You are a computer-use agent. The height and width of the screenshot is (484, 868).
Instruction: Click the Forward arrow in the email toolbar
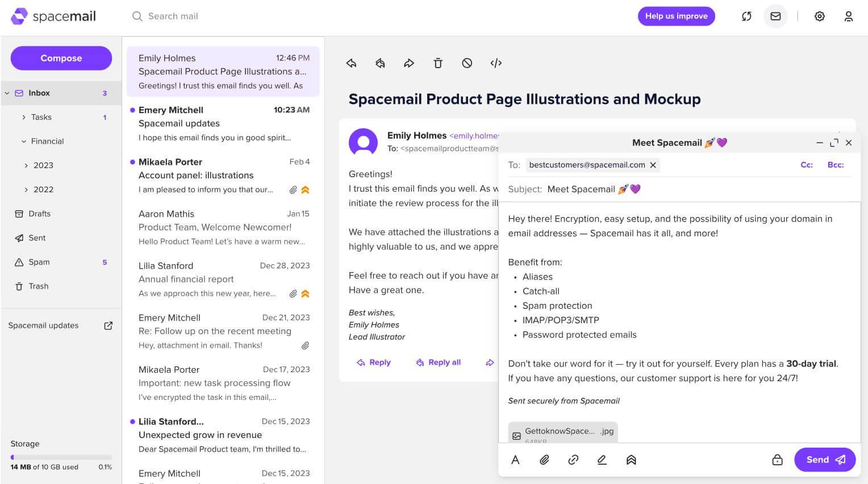[409, 63]
